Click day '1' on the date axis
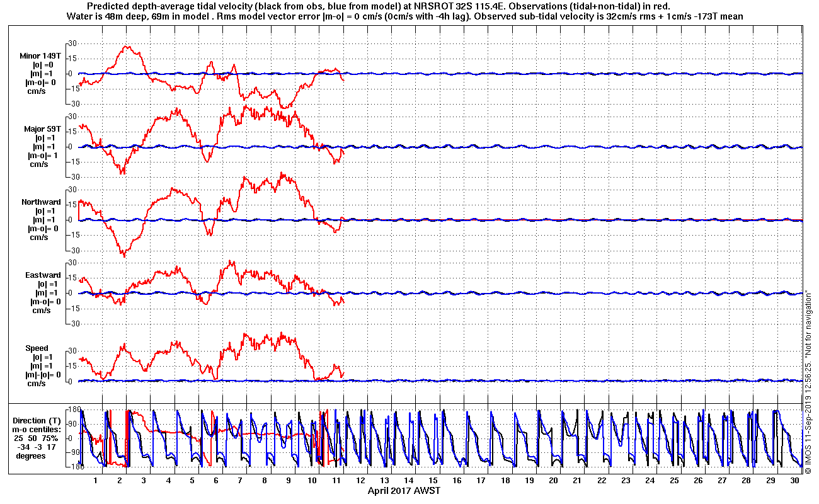The height and width of the screenshot is (504, 819). 96,481
